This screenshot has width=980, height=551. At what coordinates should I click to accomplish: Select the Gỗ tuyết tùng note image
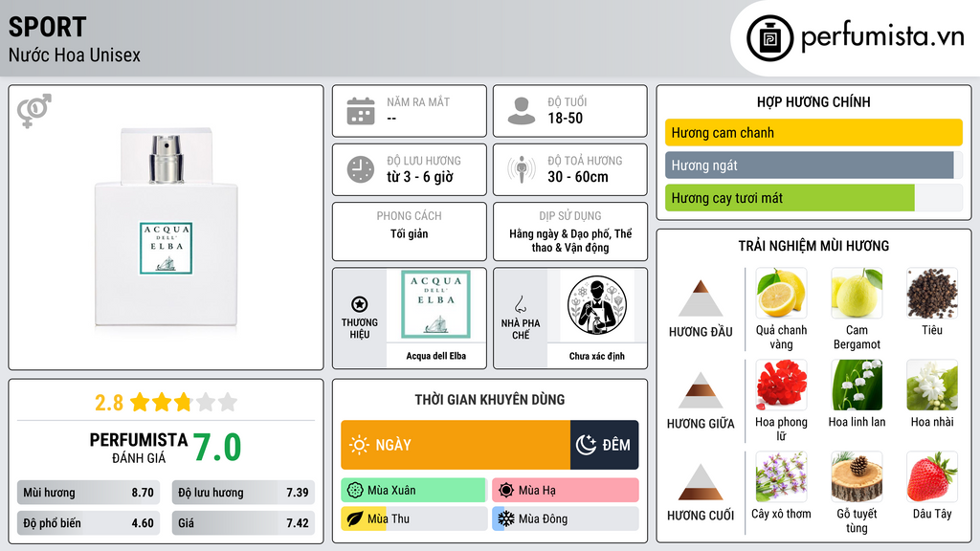tap(857, 476)
